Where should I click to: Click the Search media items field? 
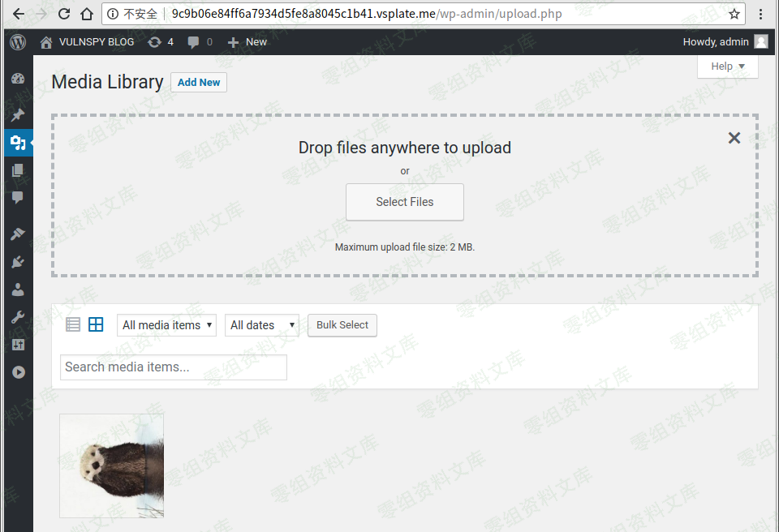[x=174, y=367]
